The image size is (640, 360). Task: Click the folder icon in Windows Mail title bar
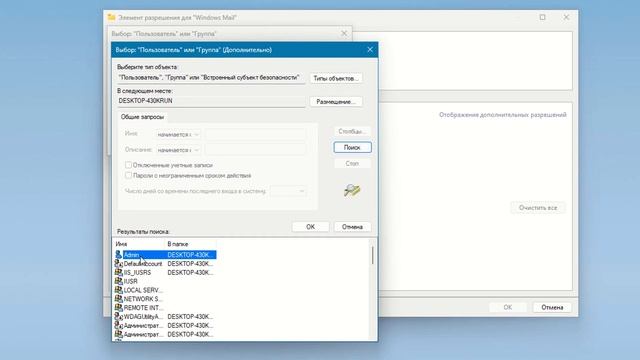click(x=111, y=17)
